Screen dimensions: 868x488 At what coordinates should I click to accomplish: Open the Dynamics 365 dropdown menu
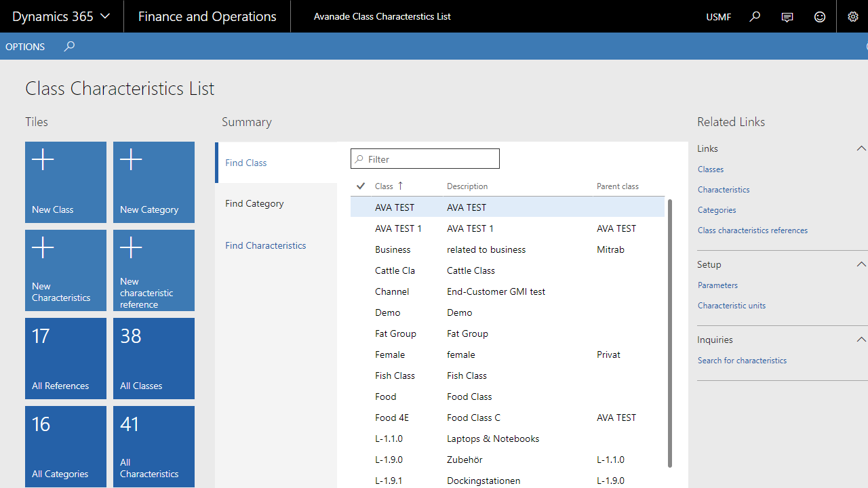(61, 16)
